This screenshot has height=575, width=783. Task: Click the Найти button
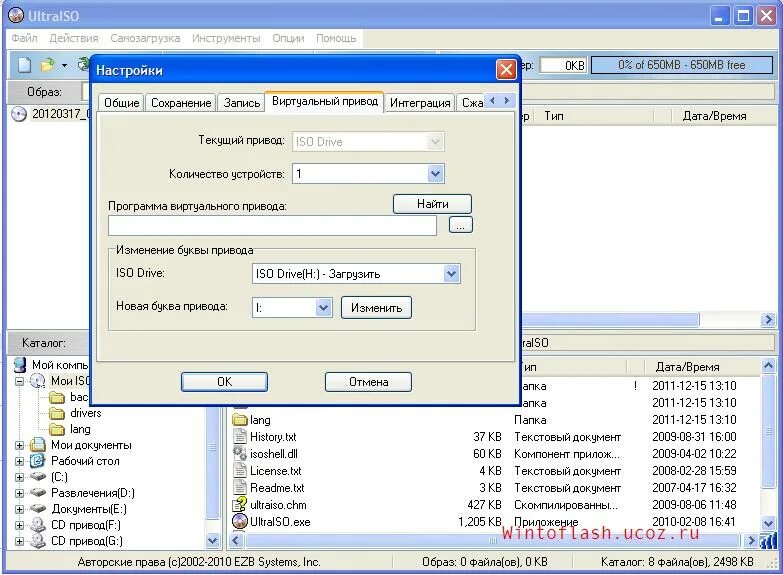pos(432,204)
